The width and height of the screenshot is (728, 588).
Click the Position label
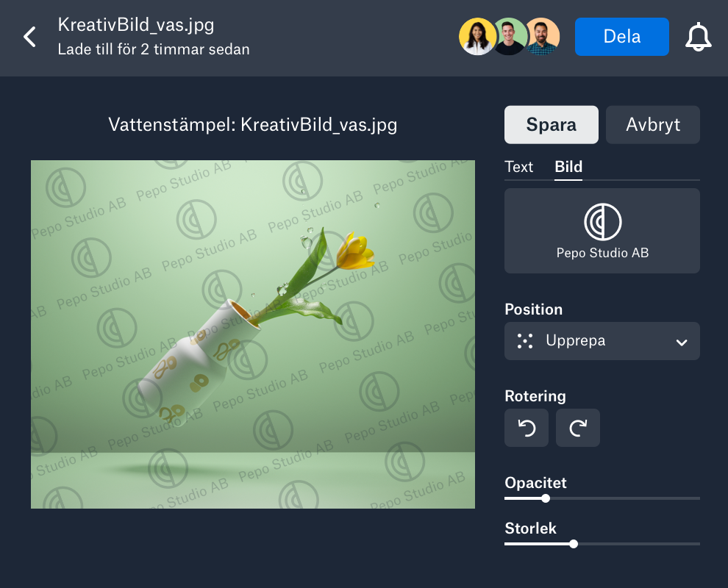click(x=533, y=309)
